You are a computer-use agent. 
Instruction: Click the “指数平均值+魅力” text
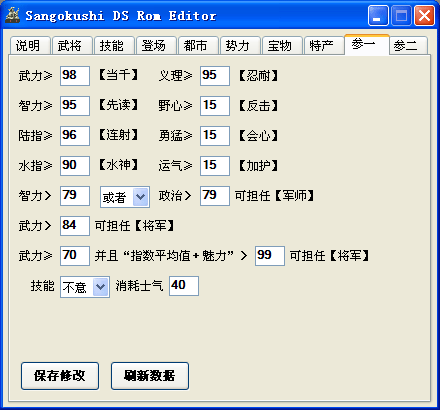coord(179,256)
